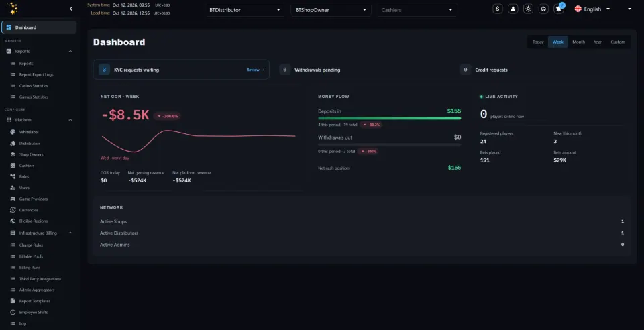
Task: Select the Today range tab
Action: pos(538,42)
